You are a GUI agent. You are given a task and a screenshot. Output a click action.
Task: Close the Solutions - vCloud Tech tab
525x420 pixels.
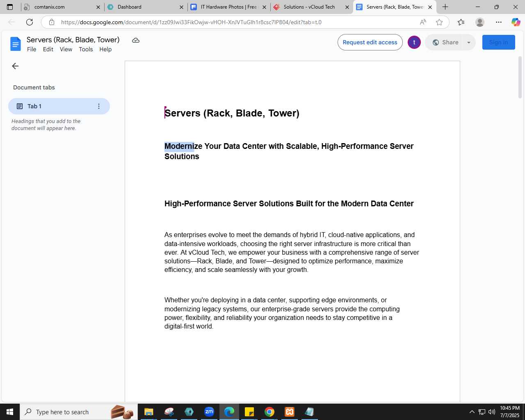click(347, 7)
